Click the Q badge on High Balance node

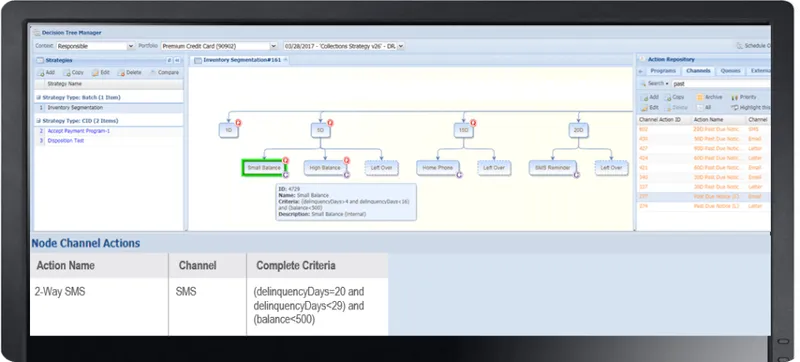347,160
